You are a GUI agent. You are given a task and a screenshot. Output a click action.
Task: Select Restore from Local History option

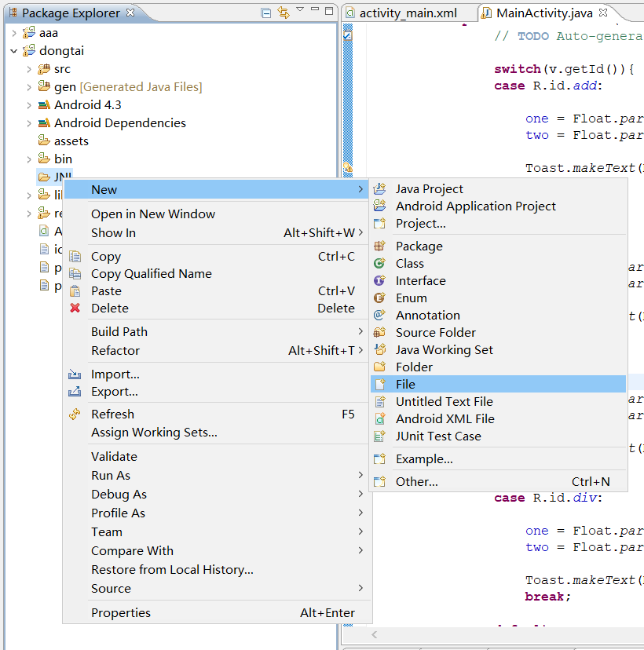pos(172,570)
